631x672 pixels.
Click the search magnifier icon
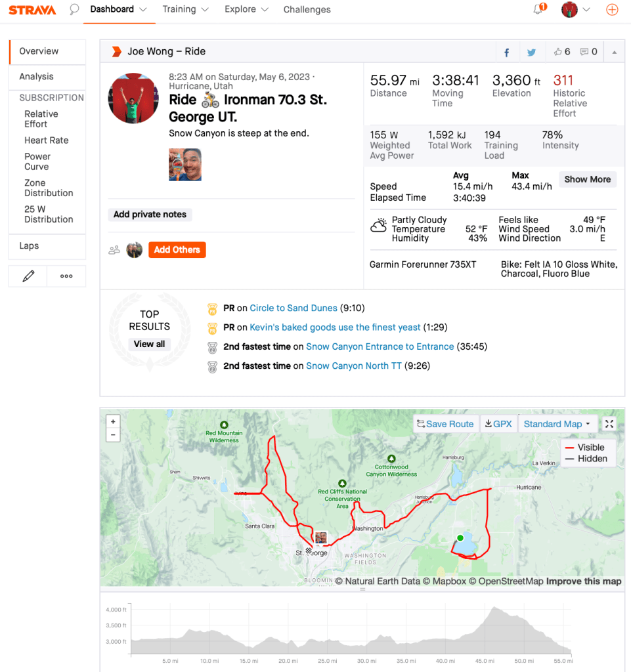coord(74,10)
